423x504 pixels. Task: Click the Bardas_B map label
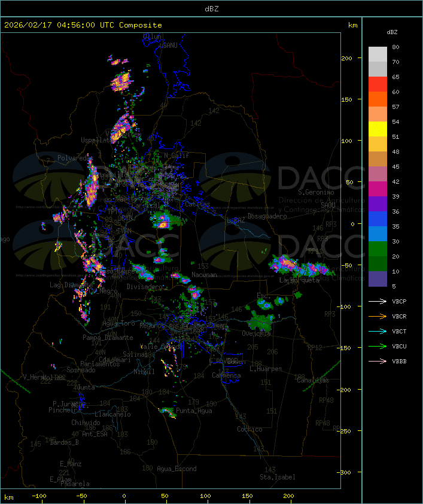click(65, 442)
